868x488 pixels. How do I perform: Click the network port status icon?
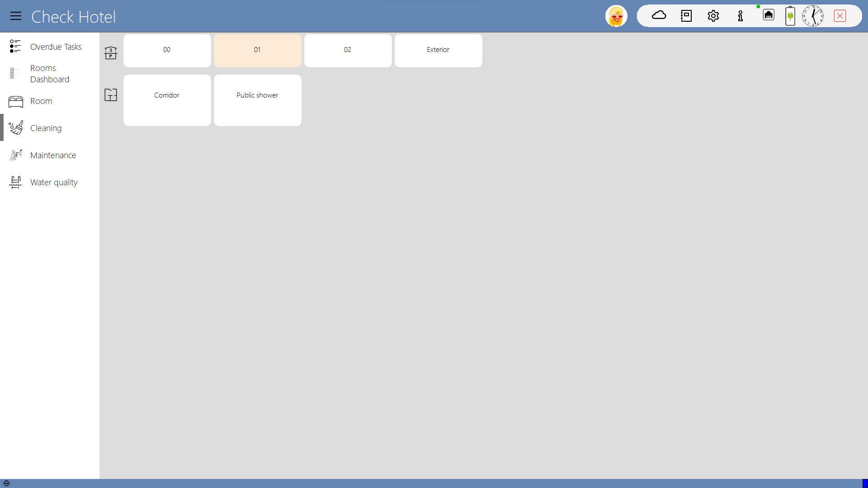click(x=768, y=15)
